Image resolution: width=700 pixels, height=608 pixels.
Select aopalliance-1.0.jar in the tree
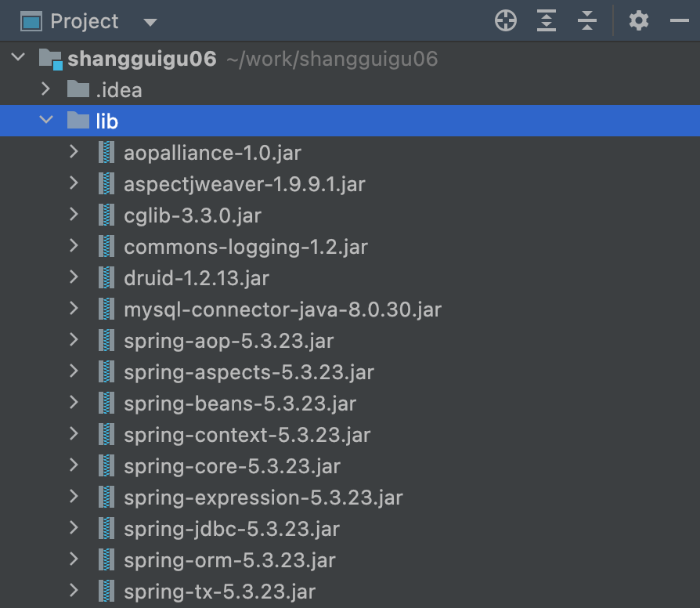point(212,153)
